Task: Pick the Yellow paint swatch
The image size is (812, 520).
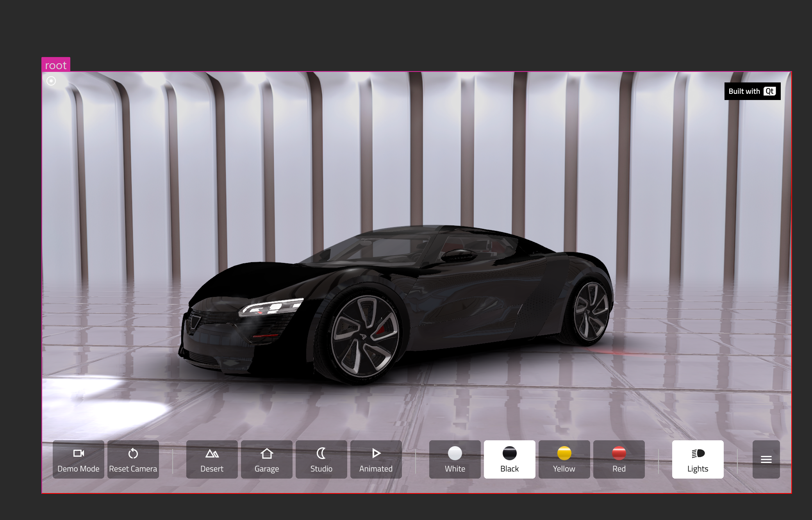Action: (x=564, y=454)
